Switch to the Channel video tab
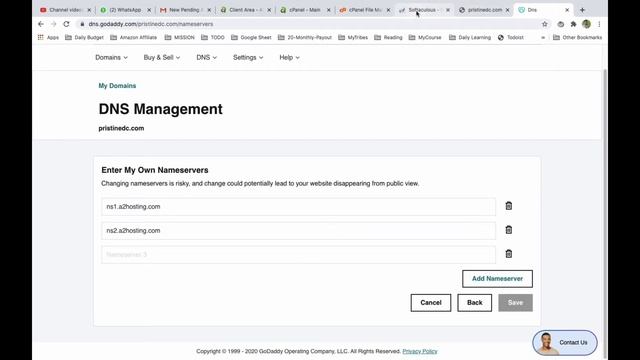Image resolution: width=640 pixels, height=360 pixels. pyautogui.click(x=64, y=10)
